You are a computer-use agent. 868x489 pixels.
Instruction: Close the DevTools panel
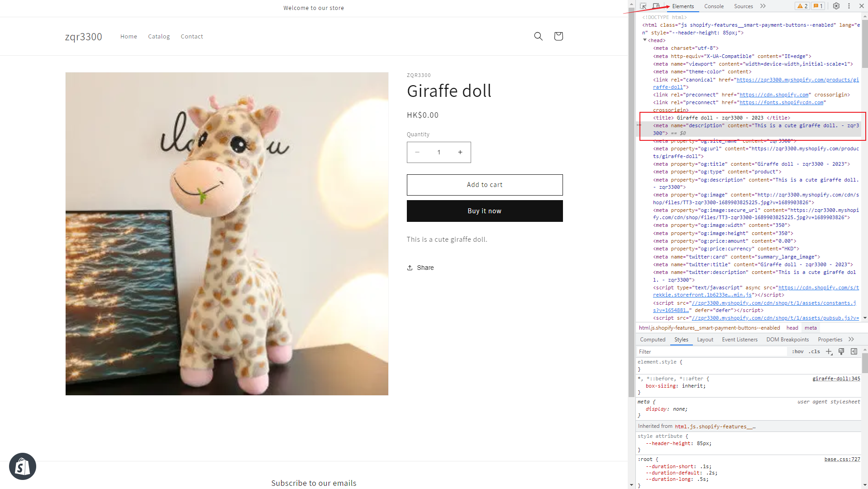(861, 6)
